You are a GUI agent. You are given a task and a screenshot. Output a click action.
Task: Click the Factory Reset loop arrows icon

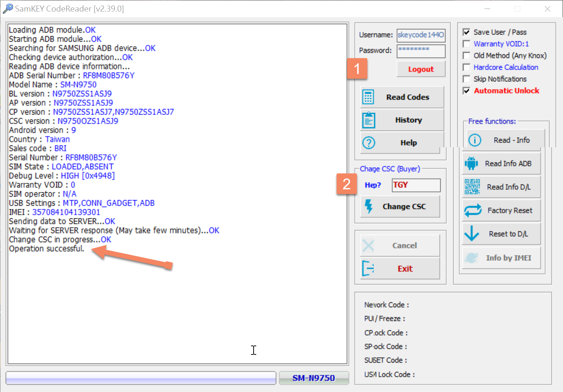pyautogui.click(x=473, y=211)
